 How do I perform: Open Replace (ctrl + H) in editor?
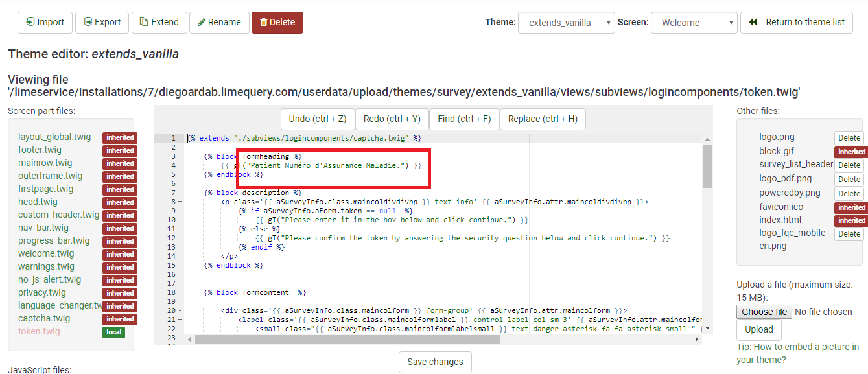[543, 119]
